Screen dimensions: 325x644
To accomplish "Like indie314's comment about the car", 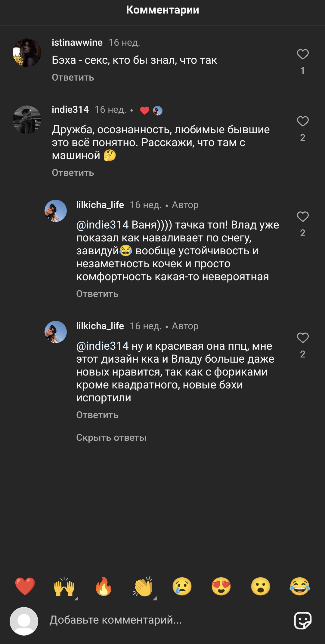I will point(303,121).
